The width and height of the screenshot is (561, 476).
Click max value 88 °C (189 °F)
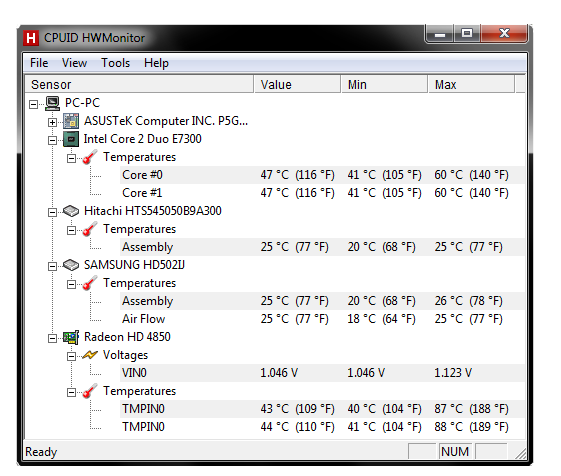472,427
